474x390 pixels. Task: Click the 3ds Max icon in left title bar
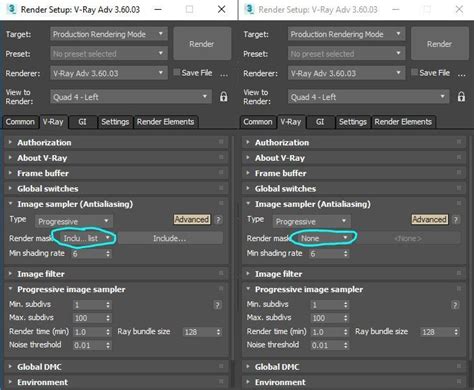[x=11, y=9]
